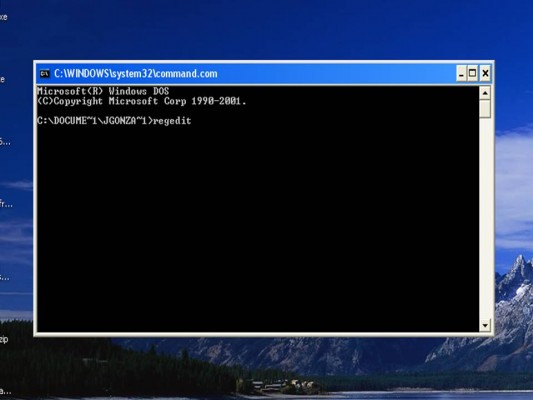Click the vertical scrollbar thumb
The height and width of the screenshot is (400, 533).
click(485, 109)
